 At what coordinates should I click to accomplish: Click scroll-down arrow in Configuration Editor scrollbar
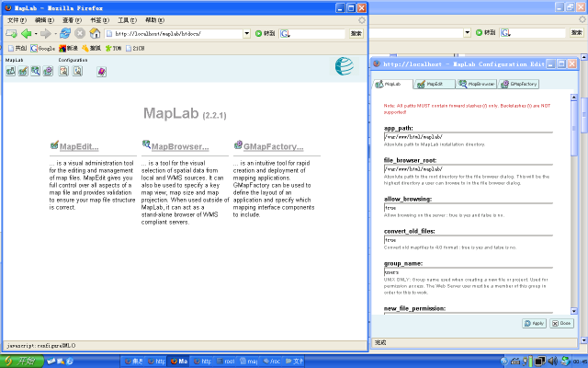coord(573,311)
